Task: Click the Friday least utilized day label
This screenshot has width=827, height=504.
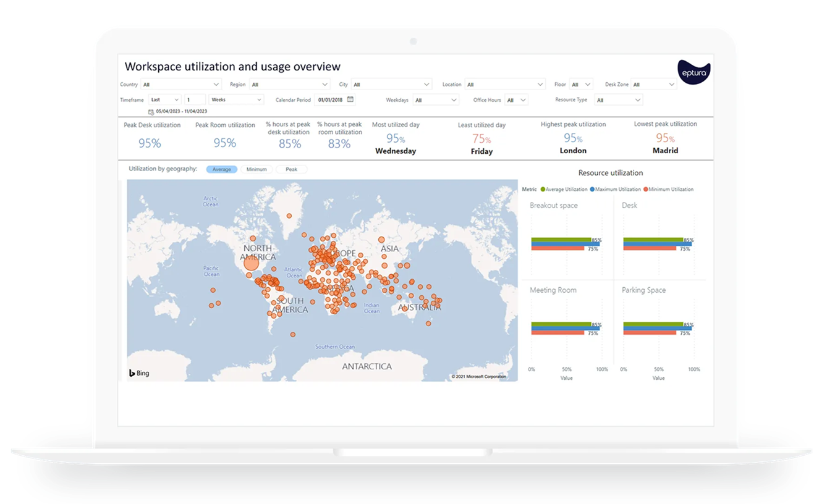Action: coord(481,151)
